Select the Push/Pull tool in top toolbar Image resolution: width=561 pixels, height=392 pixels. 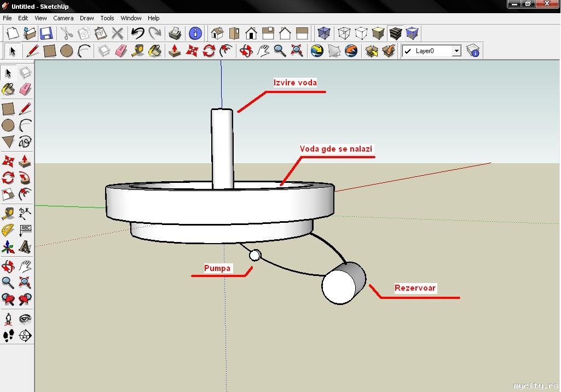175,51
